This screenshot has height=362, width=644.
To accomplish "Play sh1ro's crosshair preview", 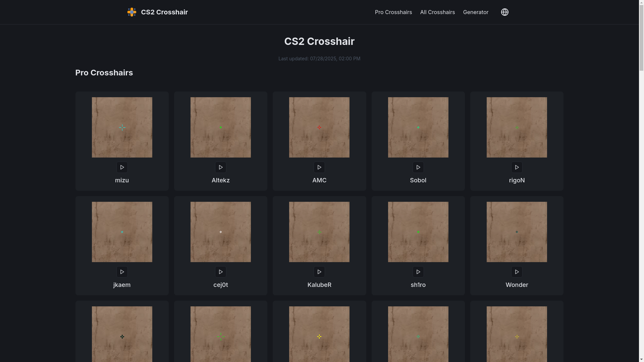I will pos(418,272).
